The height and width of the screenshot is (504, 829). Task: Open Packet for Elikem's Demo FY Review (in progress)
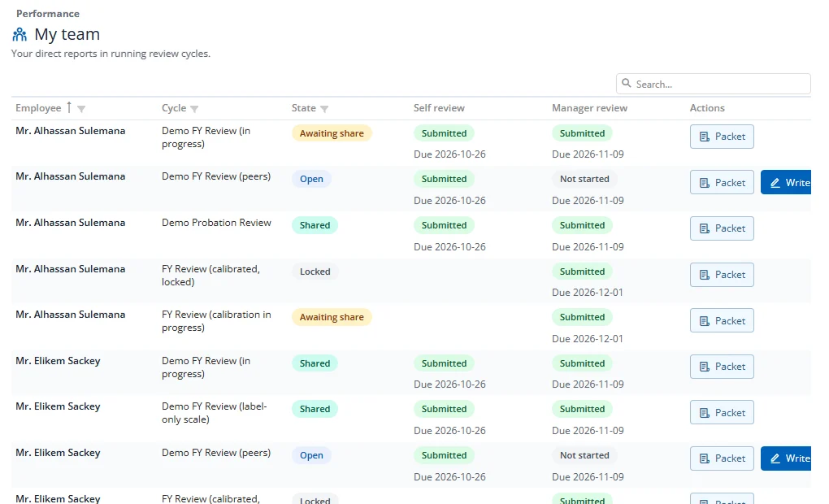tap(722, 367)
